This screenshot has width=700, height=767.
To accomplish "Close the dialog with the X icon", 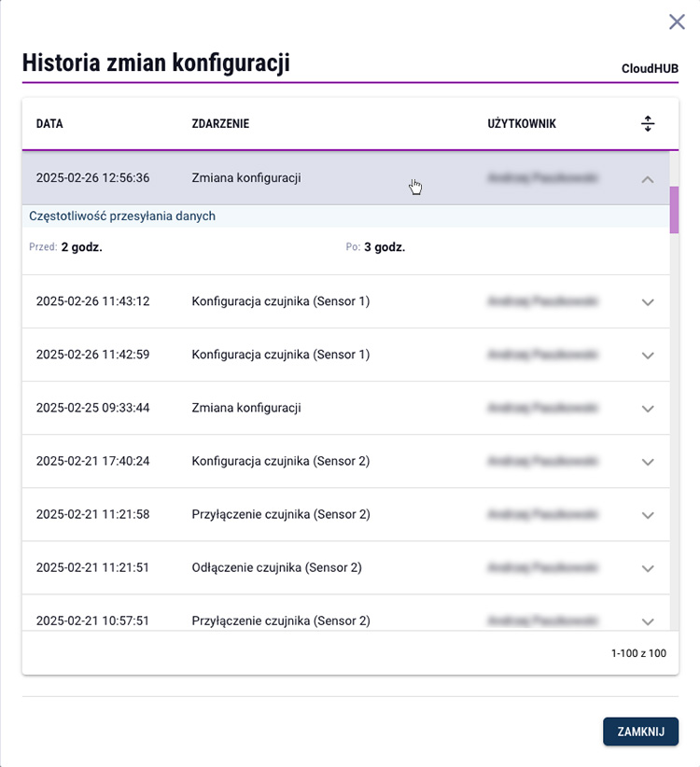I will click(x=677, y=21).
